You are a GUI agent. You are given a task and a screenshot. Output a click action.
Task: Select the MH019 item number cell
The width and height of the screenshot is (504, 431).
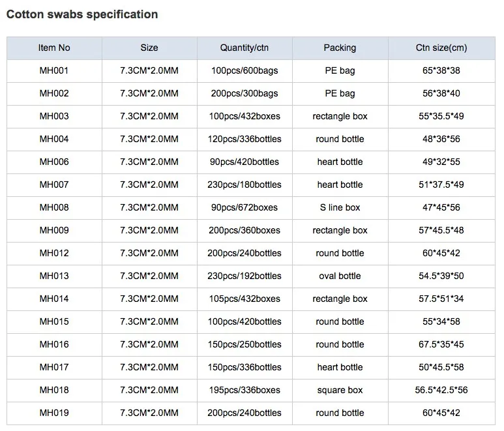pos(54,413)
